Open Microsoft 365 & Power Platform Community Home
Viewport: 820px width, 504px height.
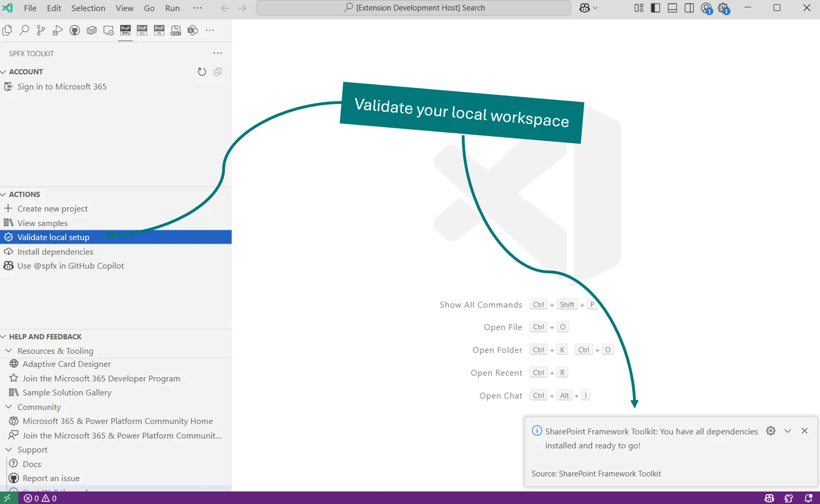[x=118, y=421]
